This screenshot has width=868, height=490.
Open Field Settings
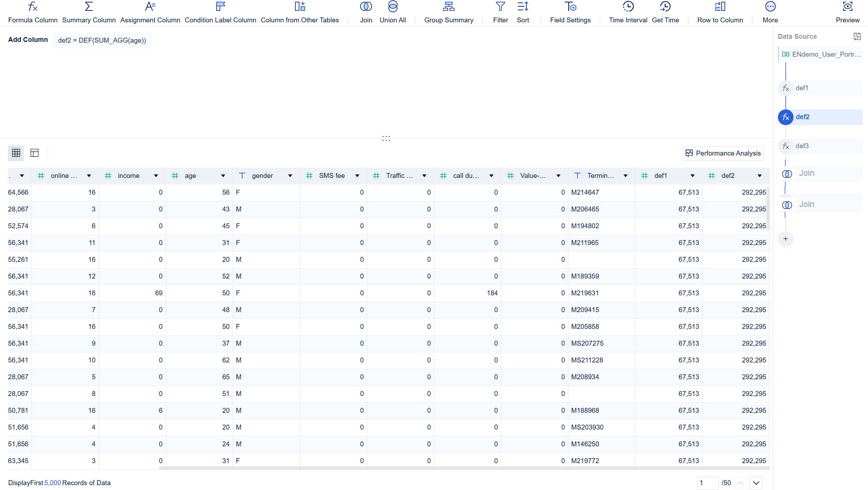pos(570,13)
